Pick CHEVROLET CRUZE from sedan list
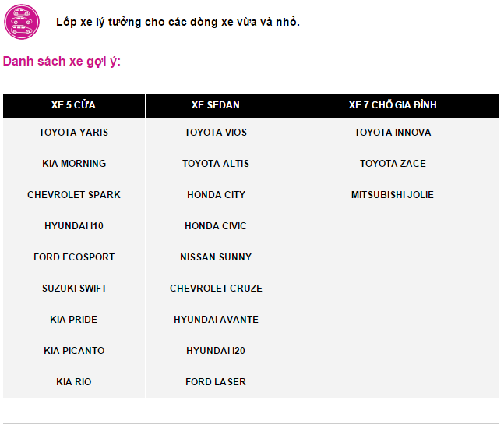Viewport: 504px width, 425px height. click(216, 289)
